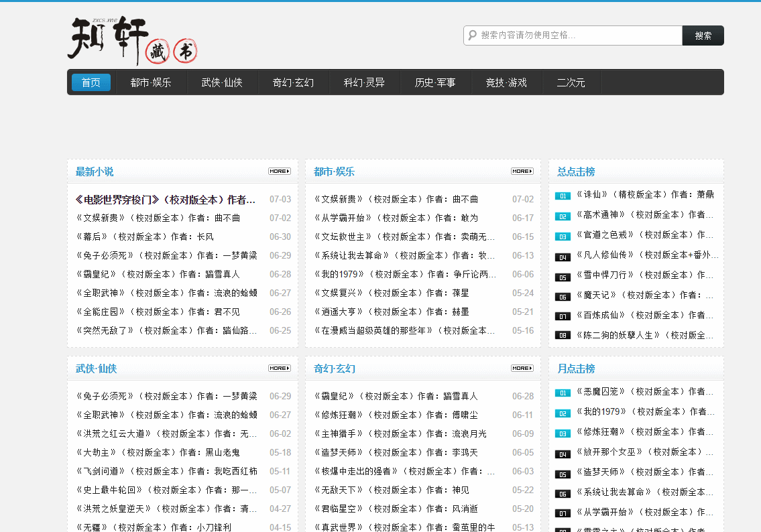Image resolution: width=761 pixels, height=532 pixels.
Task: Open 《文娱新贵》 in 最新小说 list
Action: [x=158, y=218]
